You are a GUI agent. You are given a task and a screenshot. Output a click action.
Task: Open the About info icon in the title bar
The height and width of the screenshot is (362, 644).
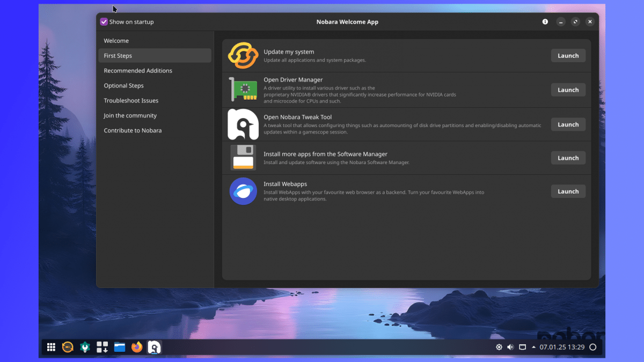[x=545, y=22]
